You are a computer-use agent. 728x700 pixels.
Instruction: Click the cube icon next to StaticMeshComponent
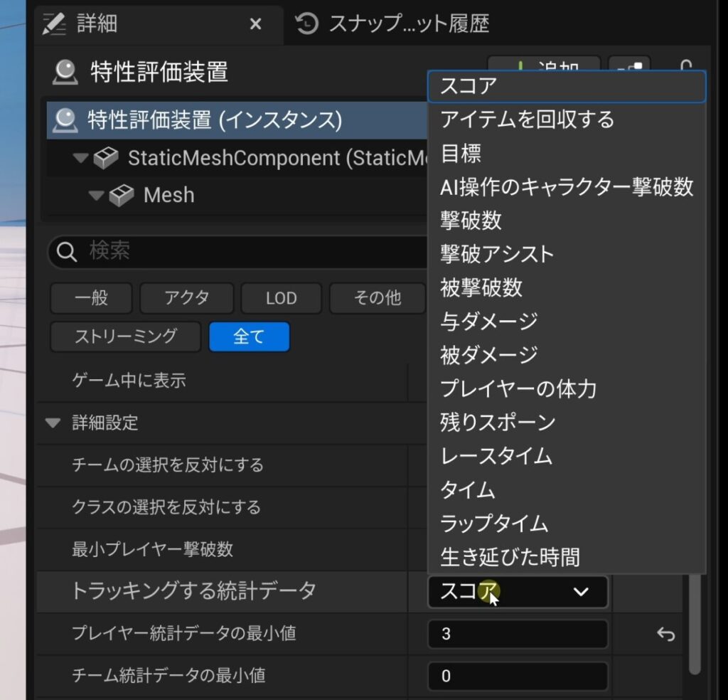pos(106,158)
